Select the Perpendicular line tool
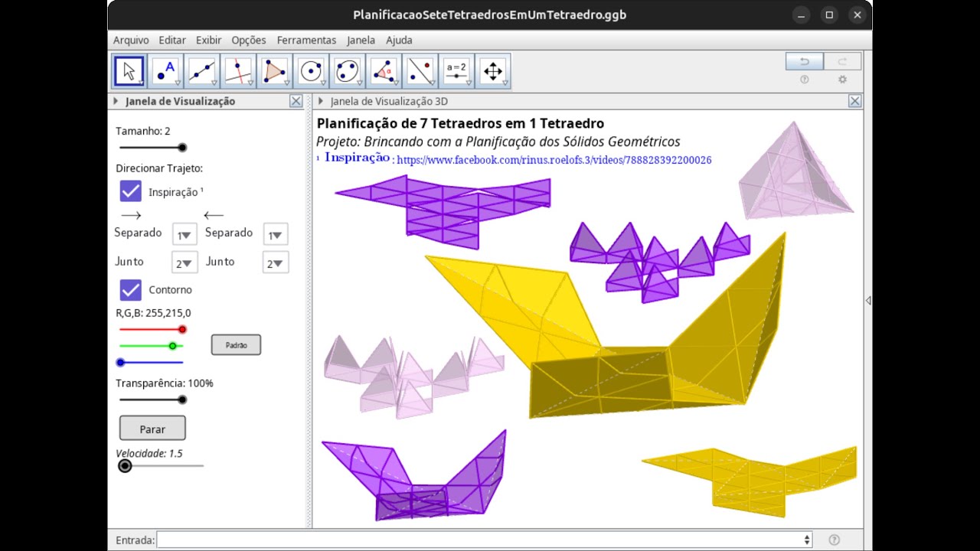Viewport: 980px width, 551px height. click(x=238, y=71)
